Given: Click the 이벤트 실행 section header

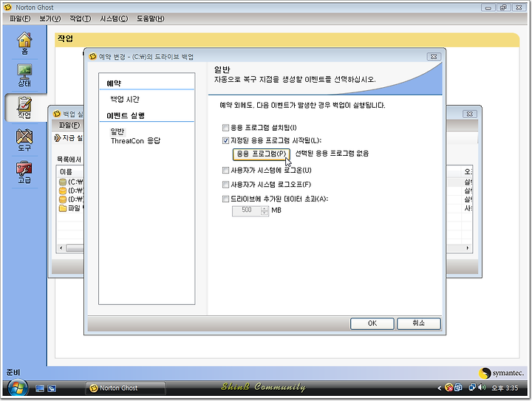Looking at the screenshot, I should tap(126, 116).
